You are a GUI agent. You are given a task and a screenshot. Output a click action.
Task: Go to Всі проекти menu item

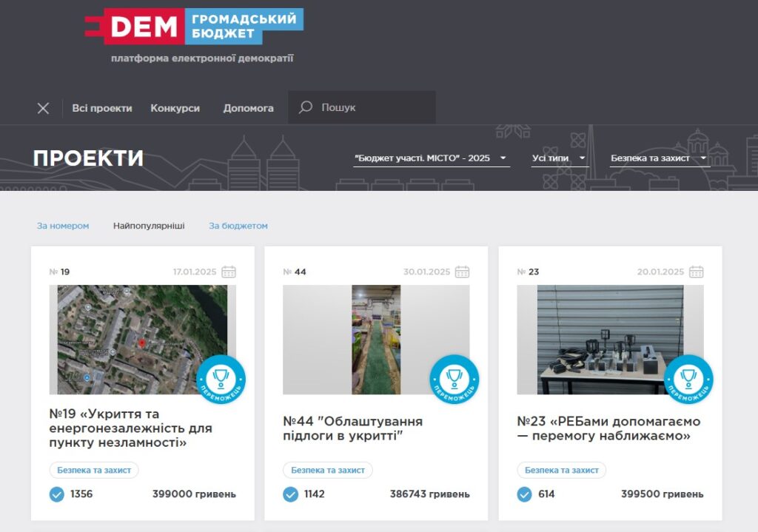pos(102,108)
